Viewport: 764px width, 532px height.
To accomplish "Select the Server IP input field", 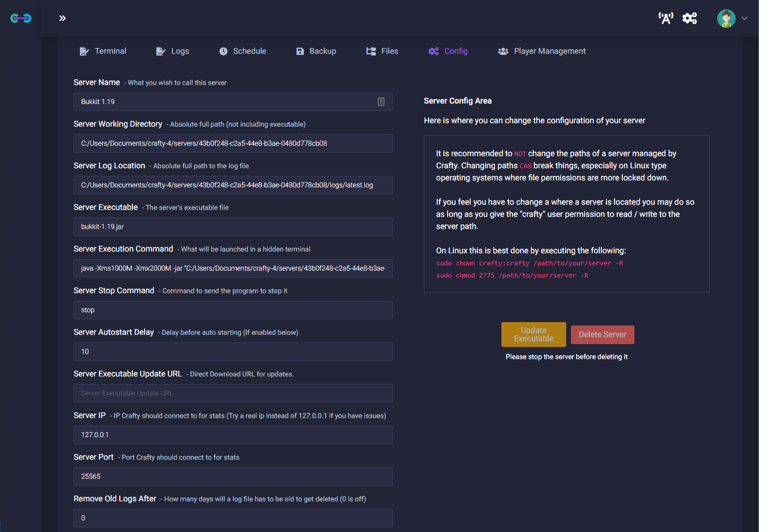I will [x=232, y=435].
